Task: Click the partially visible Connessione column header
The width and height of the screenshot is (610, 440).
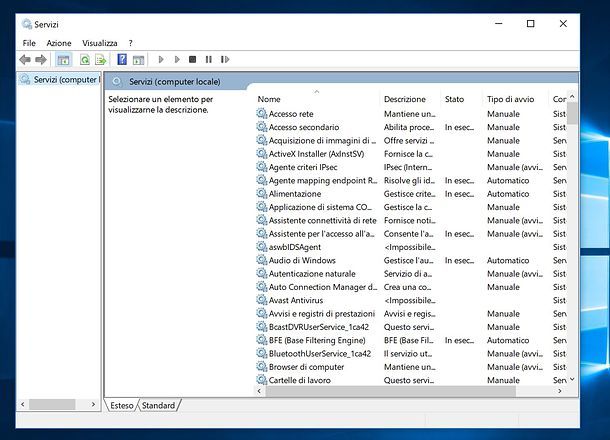Action: [x=558, y=99]
